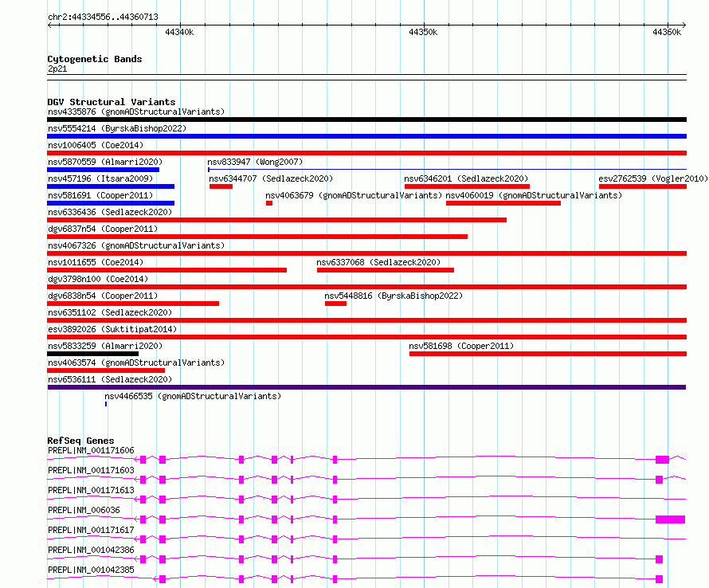This screenshot has width=709, height=588.
Task: Select PREPL|NM_001042386 transcript label
Action: tap(91, 550)
